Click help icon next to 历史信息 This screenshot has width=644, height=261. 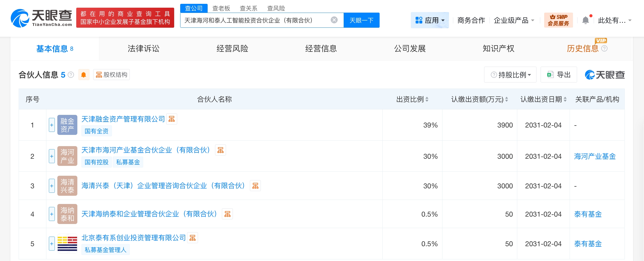coord(604,49)
